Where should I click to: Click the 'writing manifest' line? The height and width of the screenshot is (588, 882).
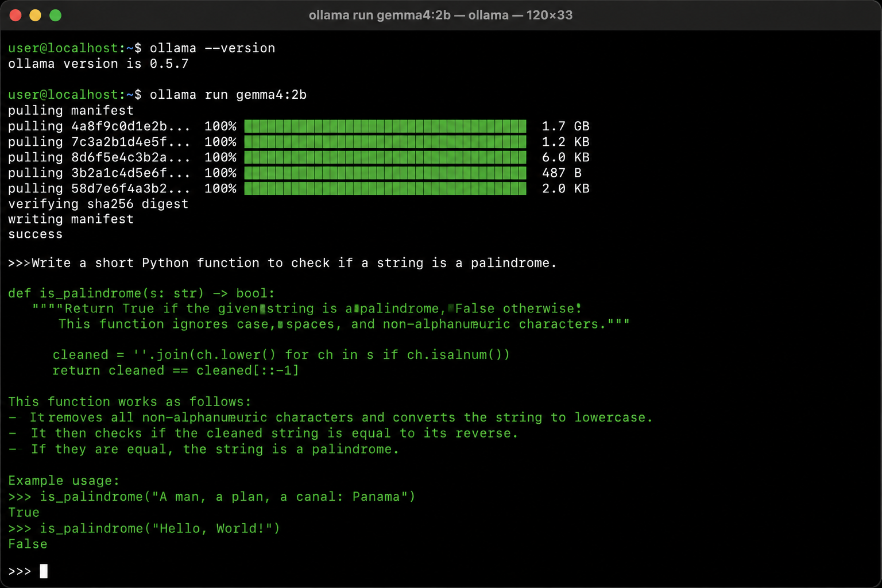[71, 219]
